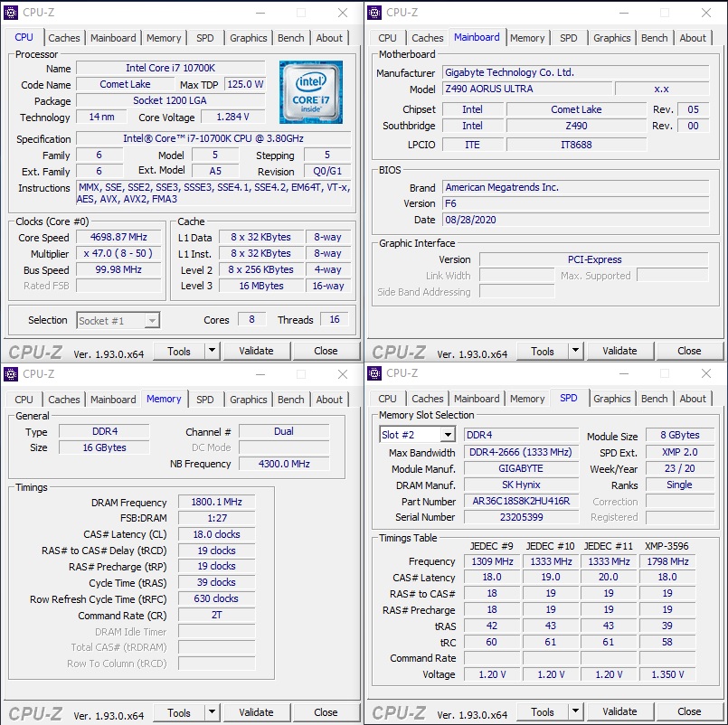Switch to the Caches tab in the processor window
The image size is (728, 725).
pyautogui.click(x=64, y=38)
